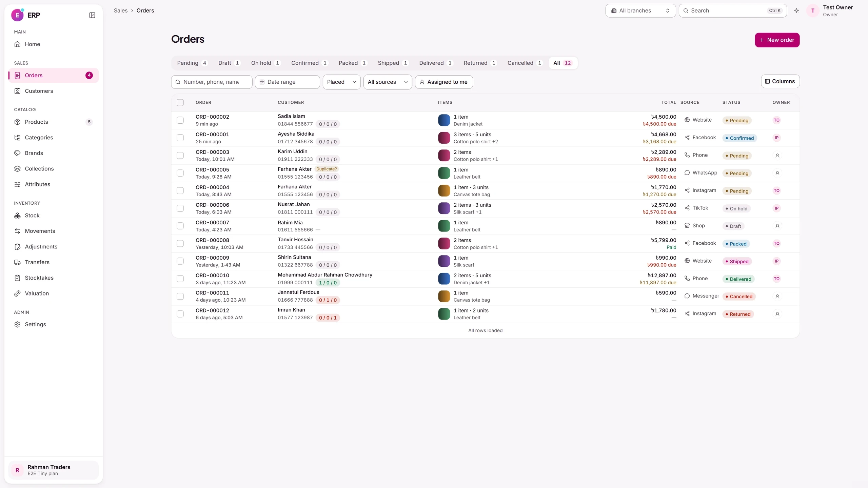
Task: Open the All branches selector
Action: pos(640,11)
